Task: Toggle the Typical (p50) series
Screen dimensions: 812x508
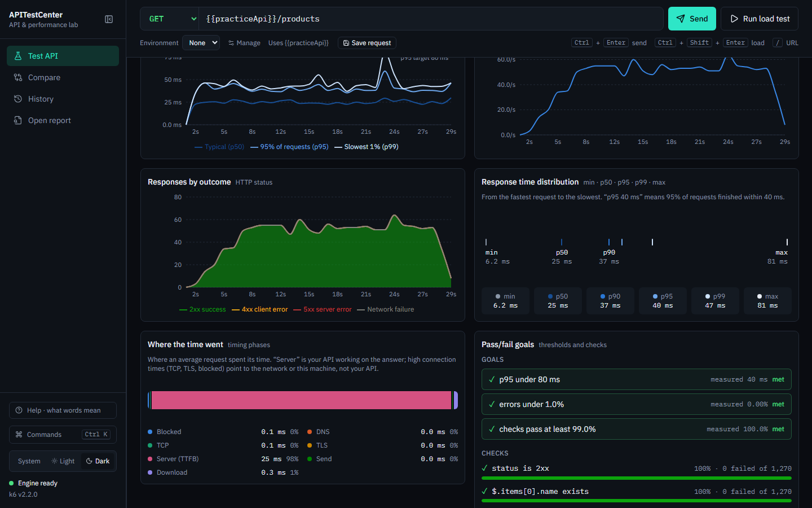Action: point(219,147)
